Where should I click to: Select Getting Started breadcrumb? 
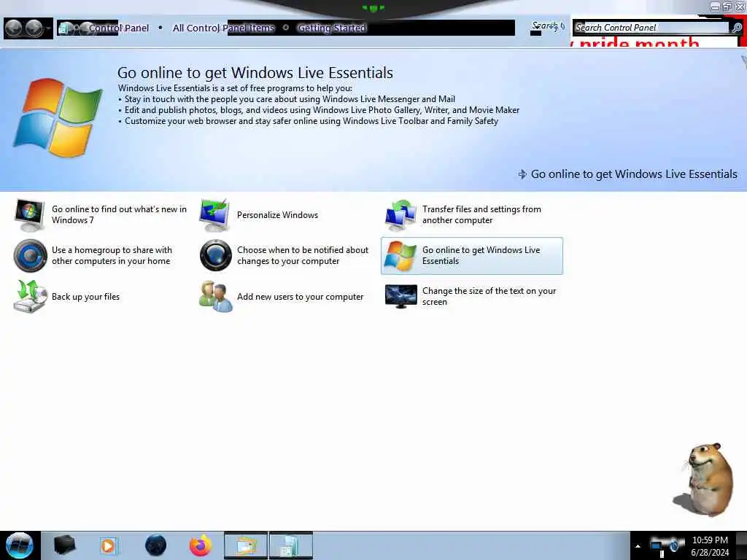[332, 28]
